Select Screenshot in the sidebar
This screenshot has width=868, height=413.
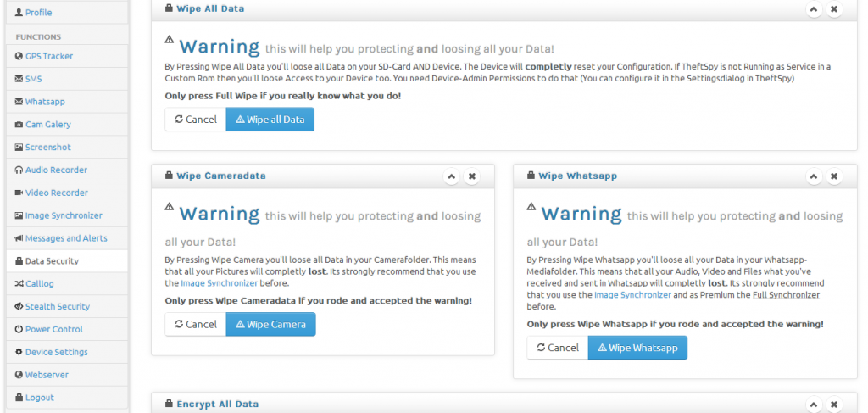click(x=67, y=147)
